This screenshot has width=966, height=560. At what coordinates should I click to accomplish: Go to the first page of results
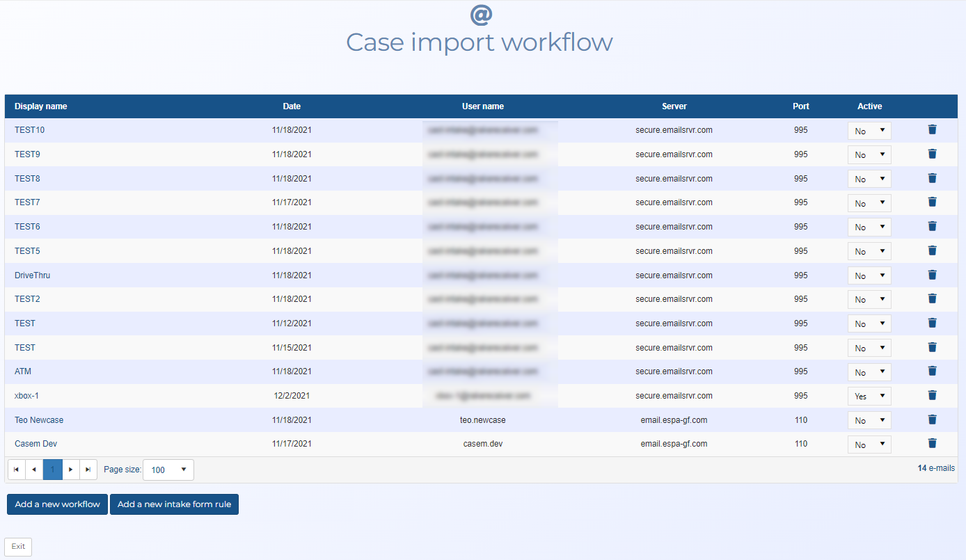tap(16, 470)
